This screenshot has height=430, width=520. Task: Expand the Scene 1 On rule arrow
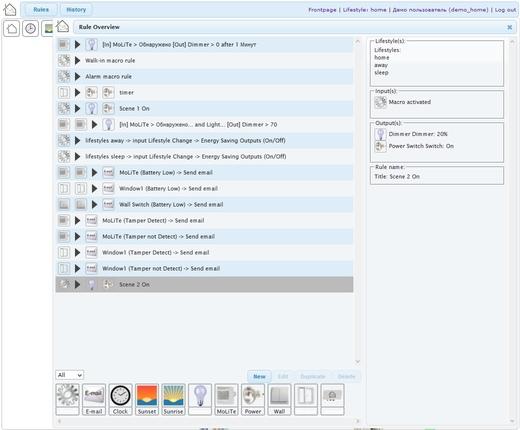tap(77, 108)
